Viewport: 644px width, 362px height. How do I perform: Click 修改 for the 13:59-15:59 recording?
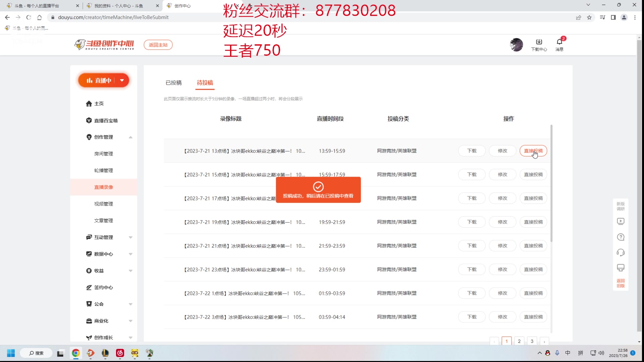pos(502,151)
